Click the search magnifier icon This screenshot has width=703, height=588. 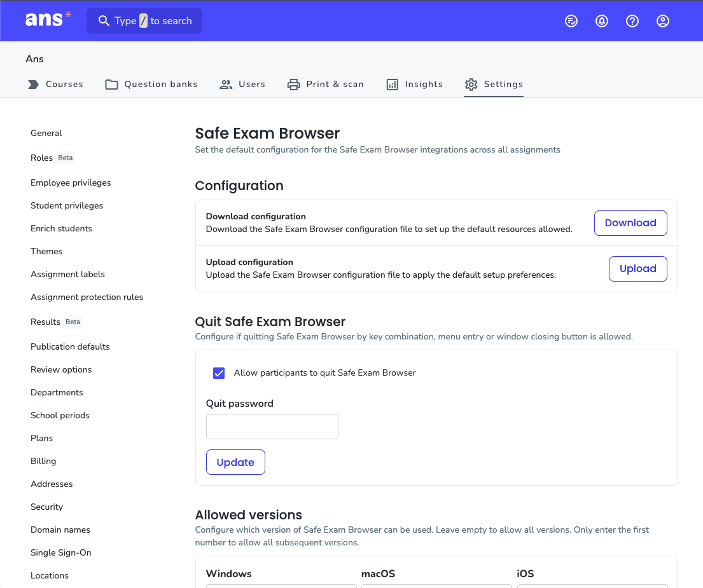[104, 21]
